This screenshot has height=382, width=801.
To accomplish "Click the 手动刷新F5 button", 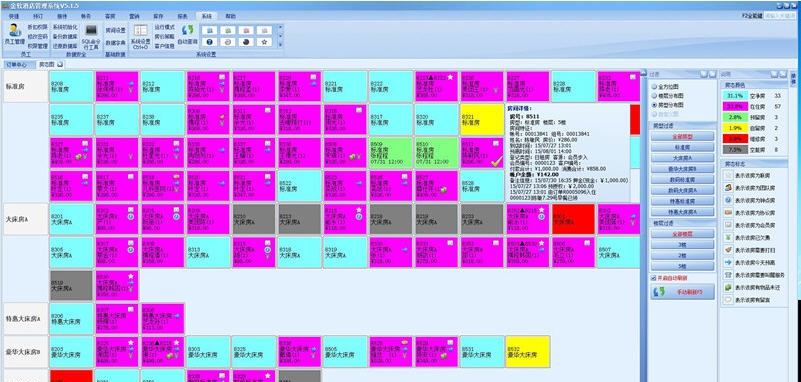I will click(x=682, y=292).
